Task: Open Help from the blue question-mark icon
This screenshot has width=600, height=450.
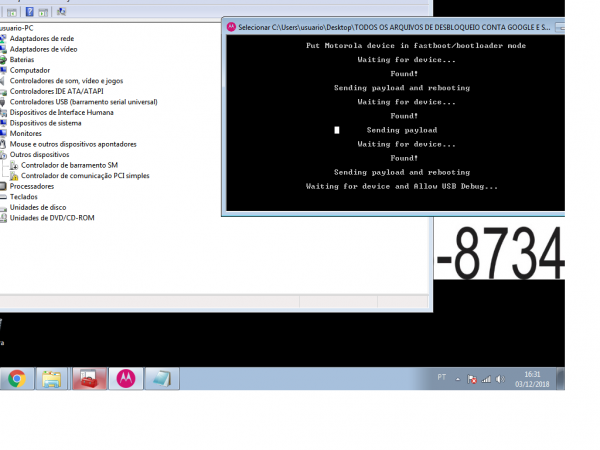Action: 29,12
